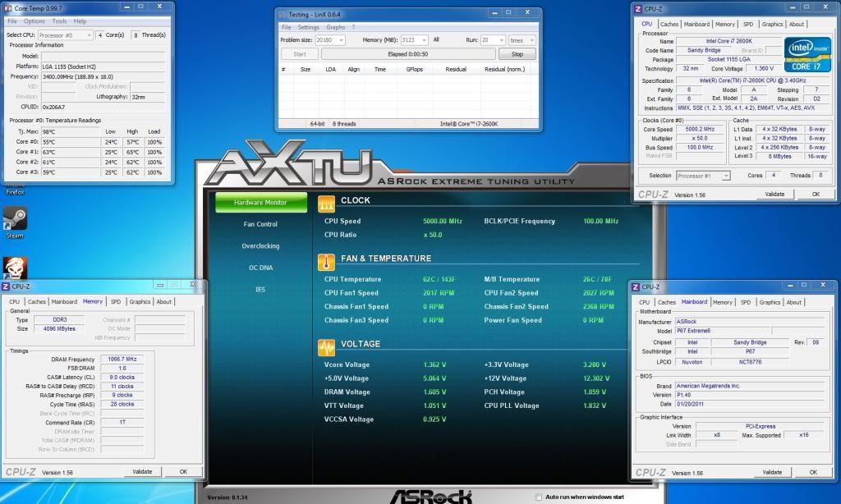Click the CPU Speed 5000.00 MHz reading
Viewport: 841px width, 504px height.
(x=443, y=221)
